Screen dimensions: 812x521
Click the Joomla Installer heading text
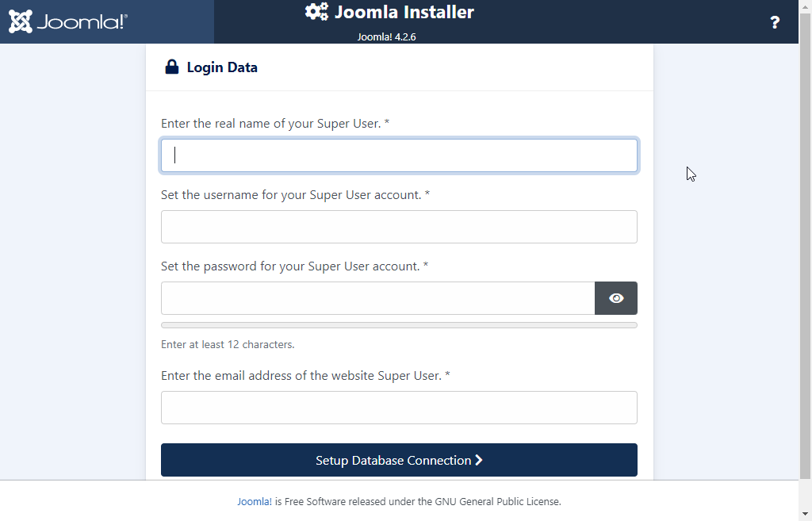point(404,12)
